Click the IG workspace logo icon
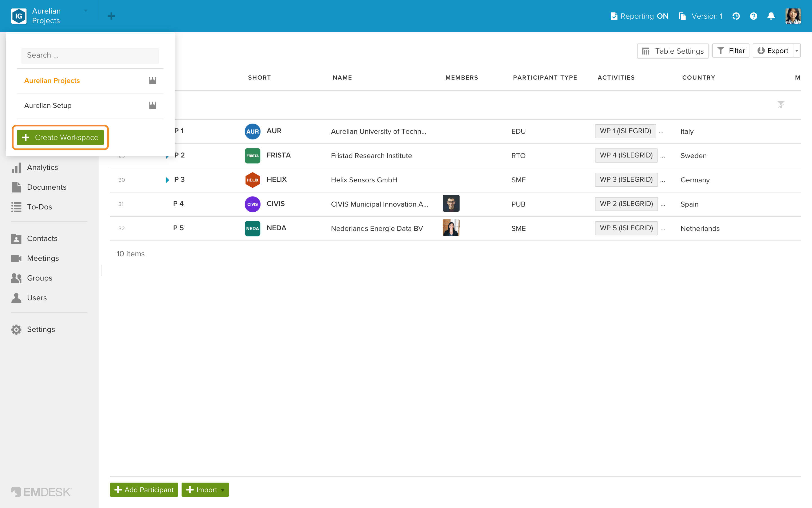The width and height of the screenshot is (812, 508). click(x=19, y=16)
